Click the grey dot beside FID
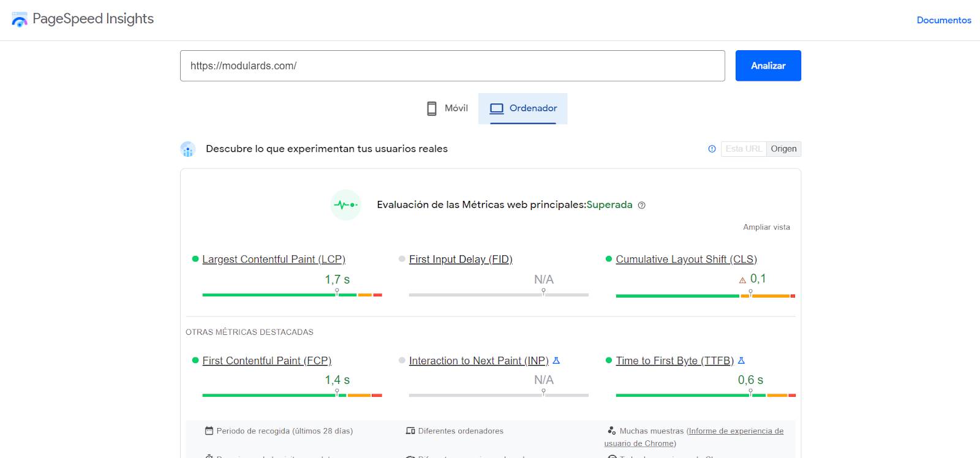The width and height of the screenshot is (980, 458). point(402,259)
